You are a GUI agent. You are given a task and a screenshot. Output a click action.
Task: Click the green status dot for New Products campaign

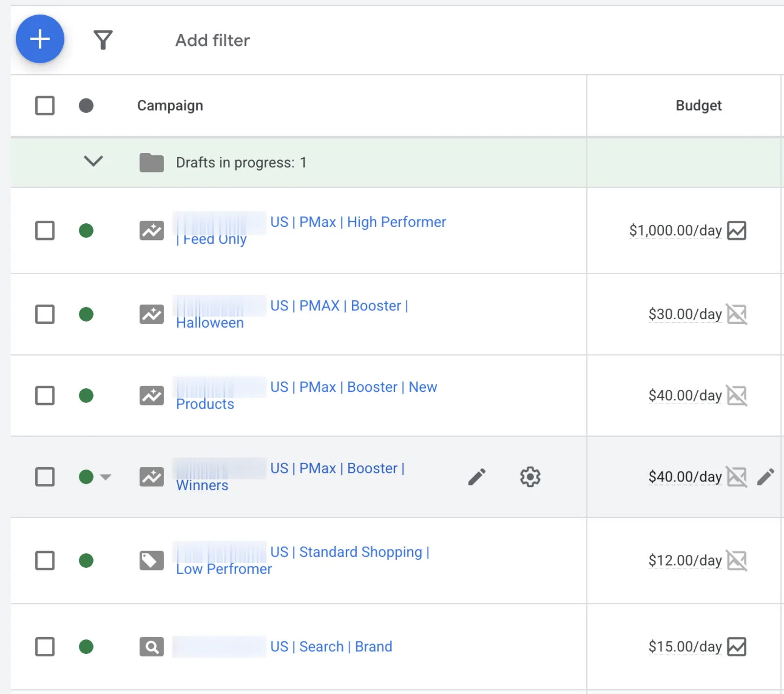(86, 395)
